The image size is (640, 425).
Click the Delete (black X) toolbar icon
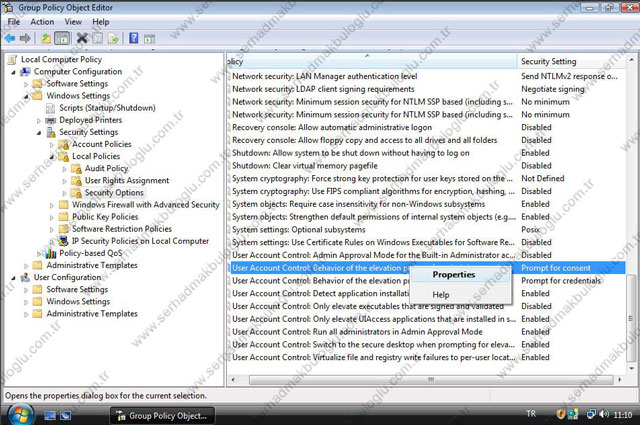[82, 38]
